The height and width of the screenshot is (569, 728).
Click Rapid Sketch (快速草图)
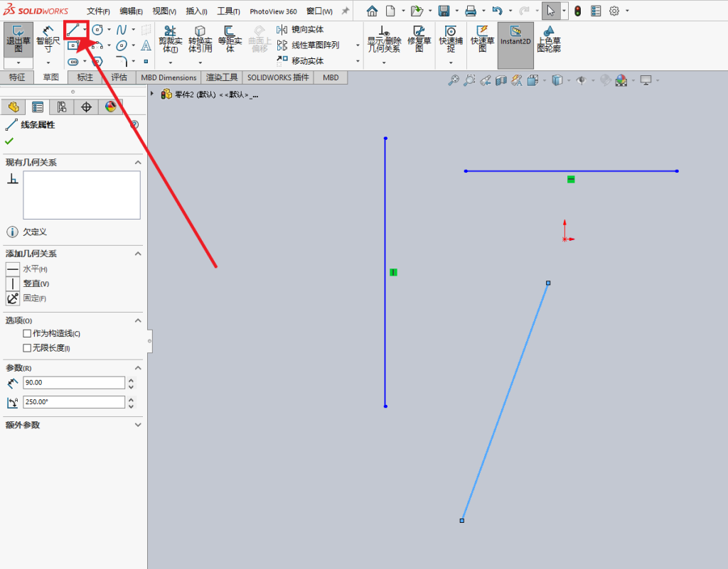tap(483, 40)
